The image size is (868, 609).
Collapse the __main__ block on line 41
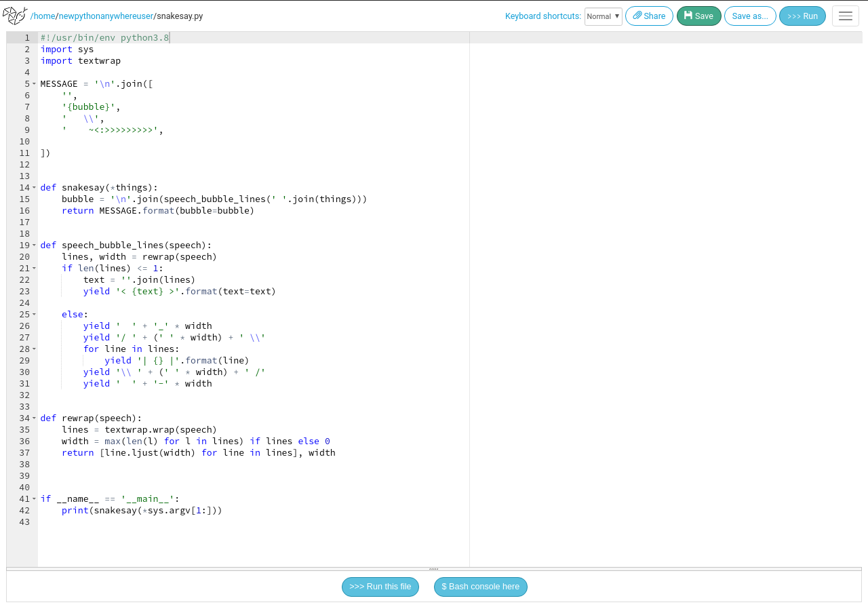click(x=34, y=498)
